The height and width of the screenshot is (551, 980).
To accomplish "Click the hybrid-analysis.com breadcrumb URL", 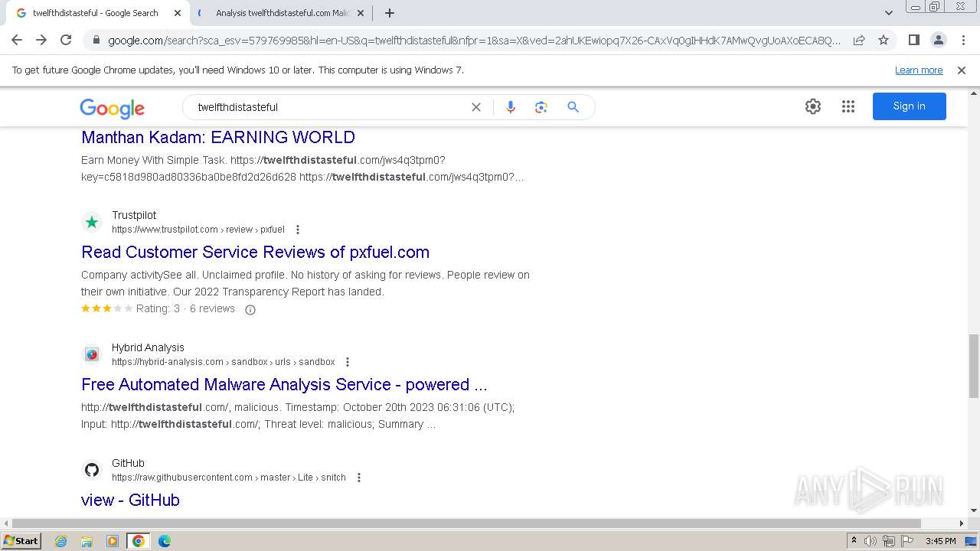I will pyautogui.click(x=223, y=362).
